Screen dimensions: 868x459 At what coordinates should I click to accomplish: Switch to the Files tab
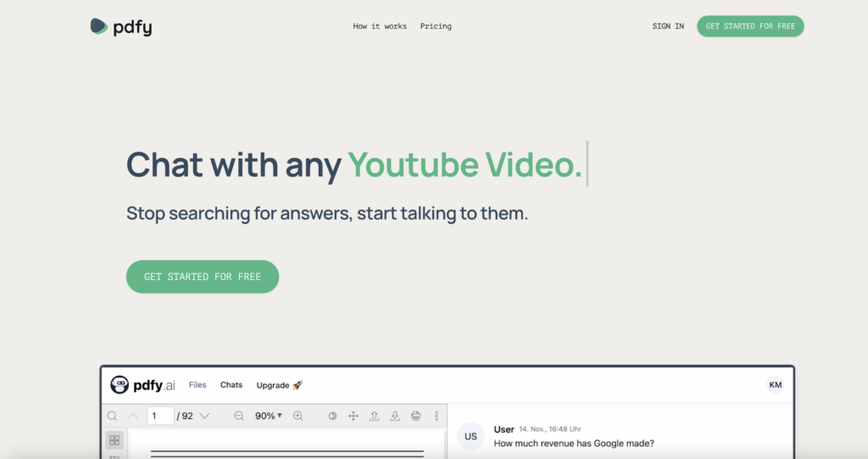tap(198, 384)
